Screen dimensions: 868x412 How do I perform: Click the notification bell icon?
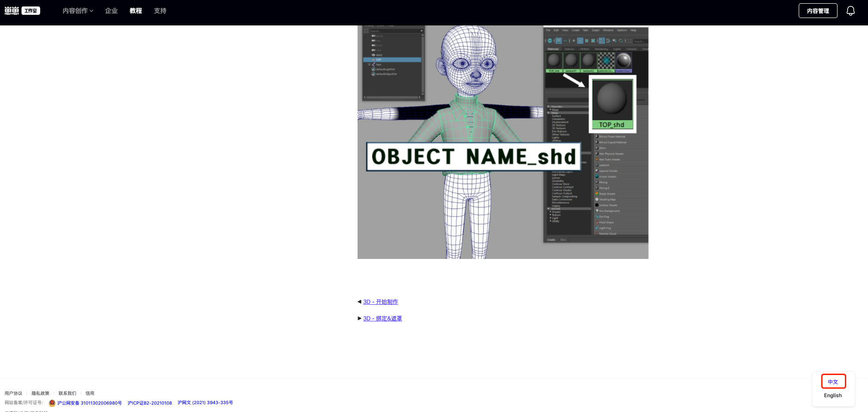[x=850, y=11]
